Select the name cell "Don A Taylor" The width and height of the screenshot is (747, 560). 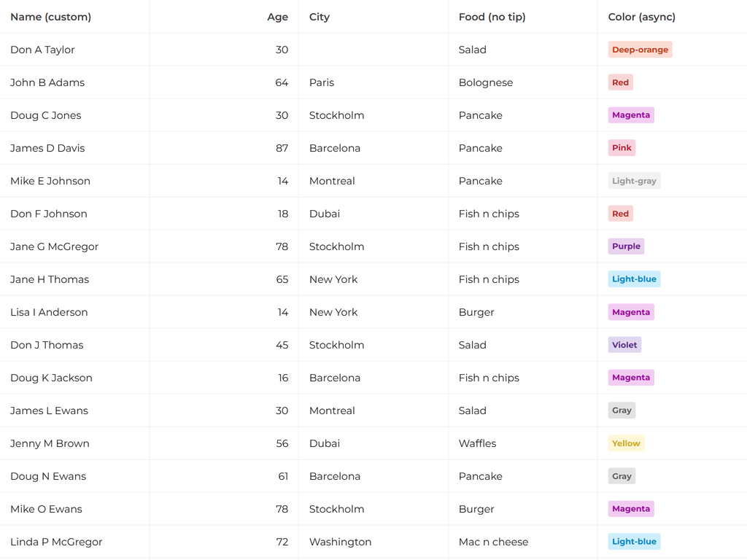[42, 50]
